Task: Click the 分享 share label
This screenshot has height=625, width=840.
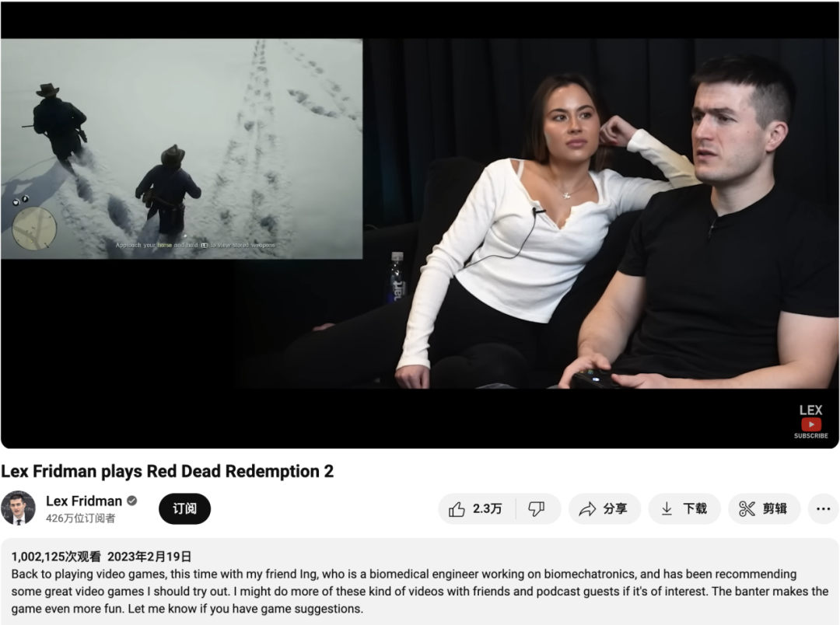Action: tap(615, 508)
